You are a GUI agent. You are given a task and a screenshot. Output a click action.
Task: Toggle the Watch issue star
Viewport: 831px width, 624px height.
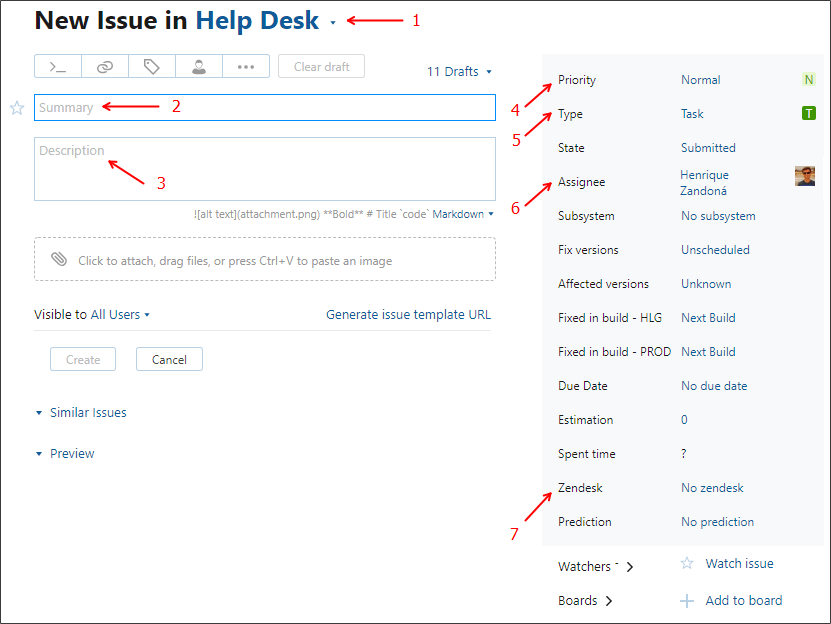[x=687, y=563]
